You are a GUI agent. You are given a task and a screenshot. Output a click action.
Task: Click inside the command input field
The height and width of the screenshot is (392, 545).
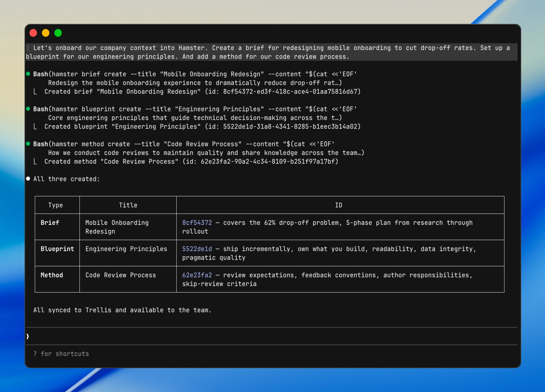(x=248, y=336)
